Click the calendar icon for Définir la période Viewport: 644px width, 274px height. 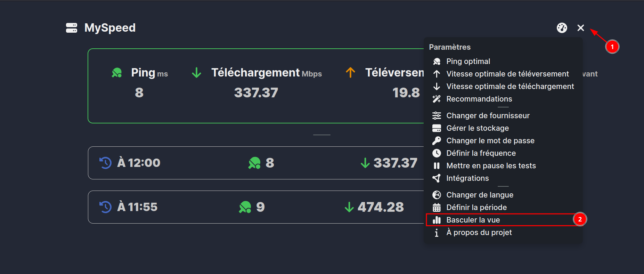pyautogui.click(x=437, y=208)
